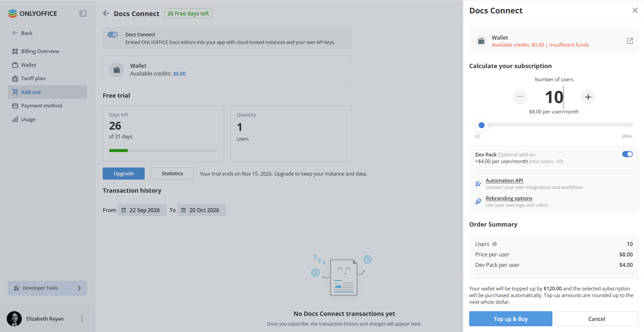Click the wallet icon in main page card
The image size is (644, 332).
pyautogui.click(x=117, y=70)
